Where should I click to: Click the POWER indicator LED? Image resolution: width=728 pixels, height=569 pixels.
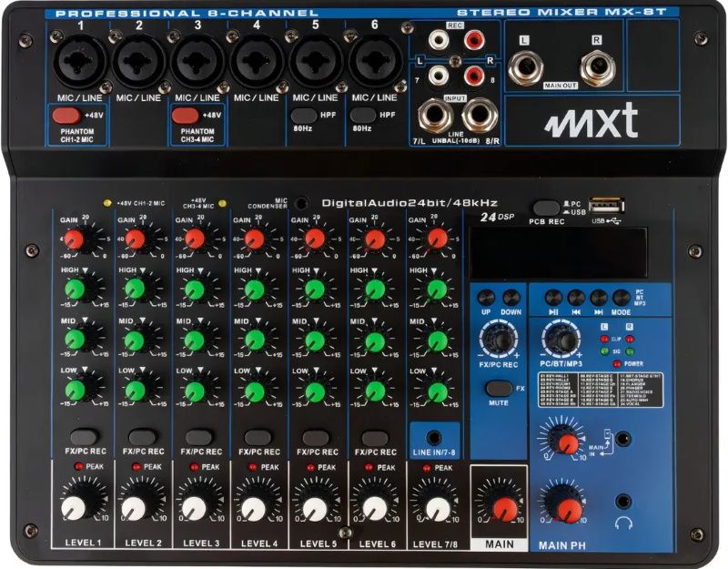click(x=617, y=363)
